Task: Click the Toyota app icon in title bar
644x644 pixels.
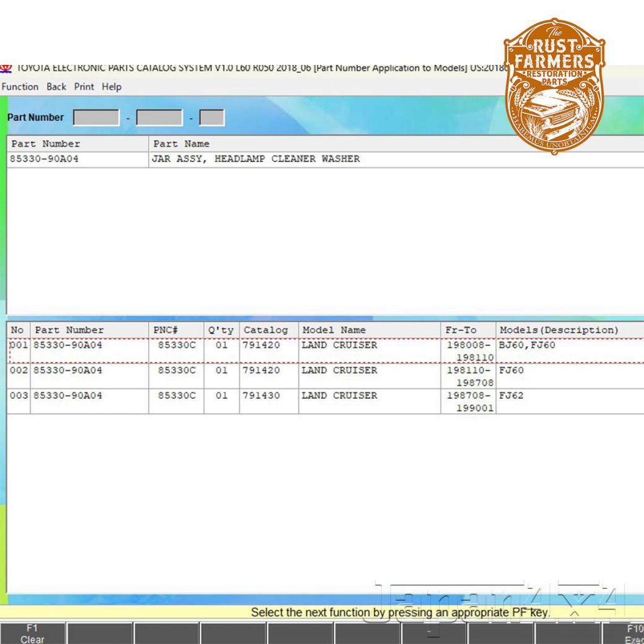Action: click(6, 67)
